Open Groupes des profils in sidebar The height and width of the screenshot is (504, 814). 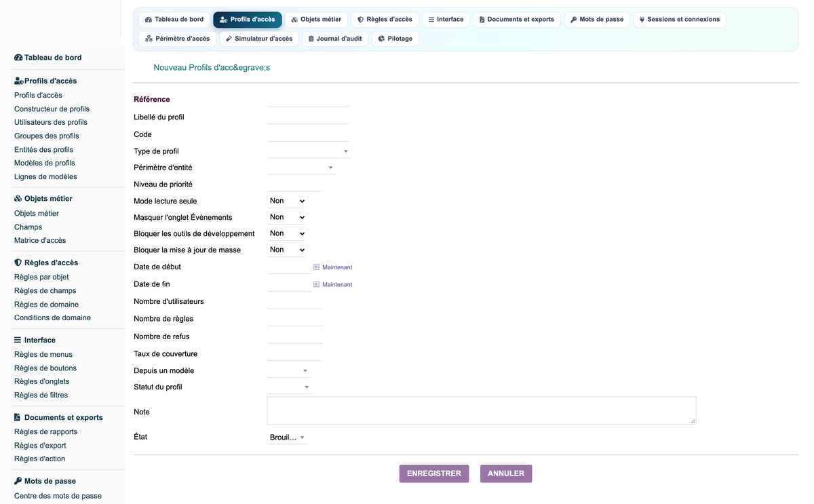pyautogui.click(x=47, y=136)
